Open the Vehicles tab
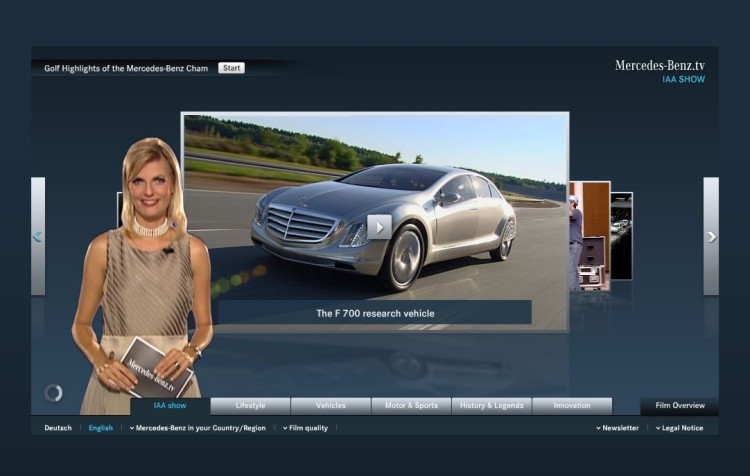The width and height of the screenshot is (750, 476). (331, 406)
